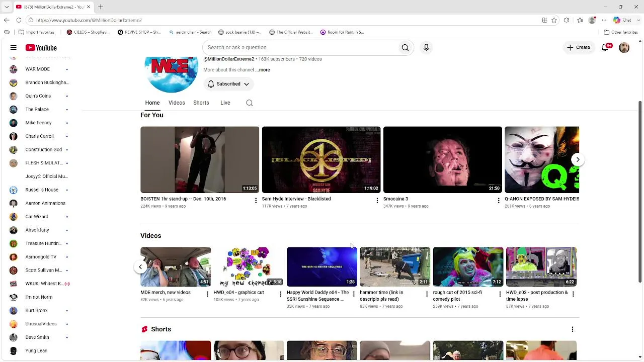Open the YouTube notifications bell

[606, 47]
